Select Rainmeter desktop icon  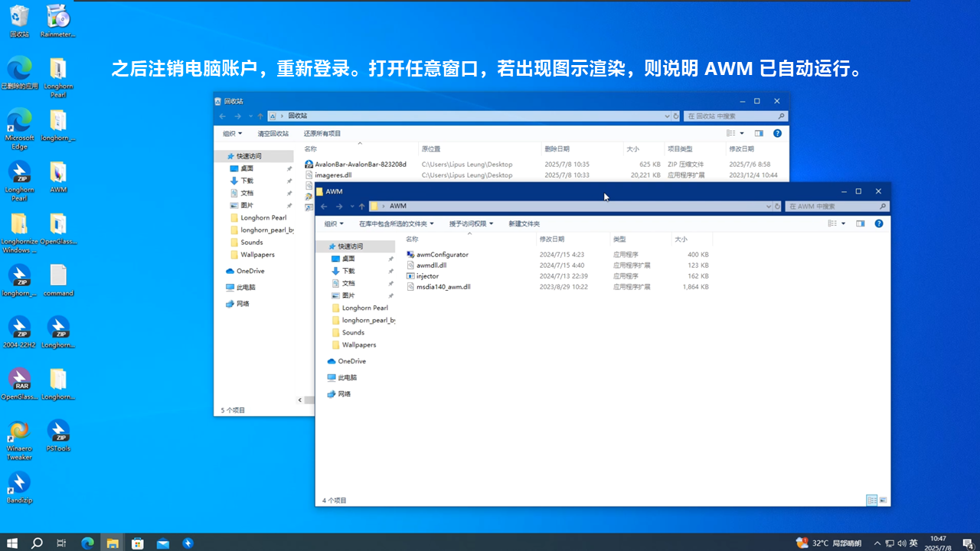[x=58, y=21]
